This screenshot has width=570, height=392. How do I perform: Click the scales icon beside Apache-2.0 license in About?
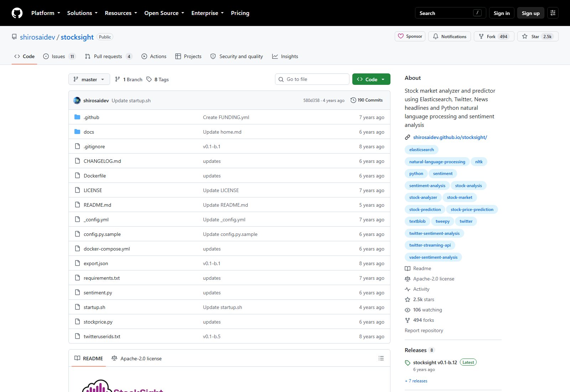click(408, 279)
